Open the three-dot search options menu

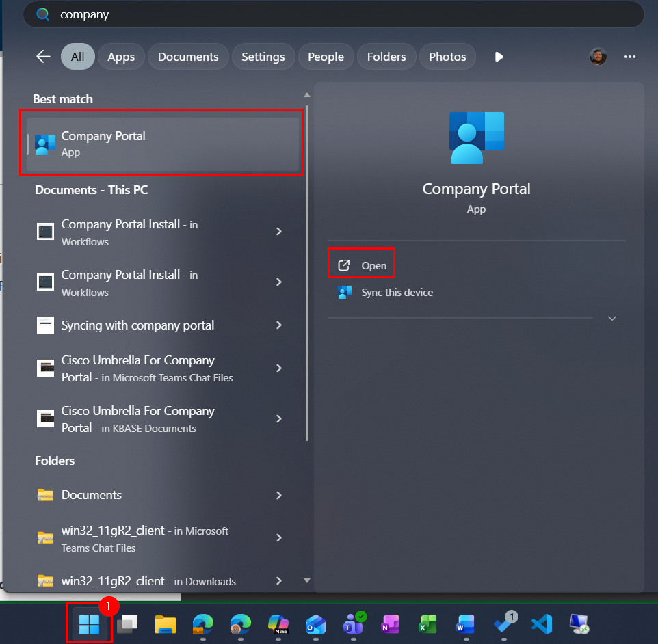[630, 57]
